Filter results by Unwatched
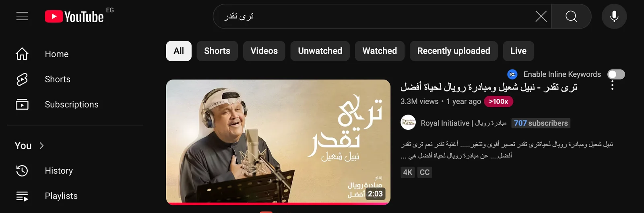The width and height of the screenshot is (644, 213). (x=320, y=51)
